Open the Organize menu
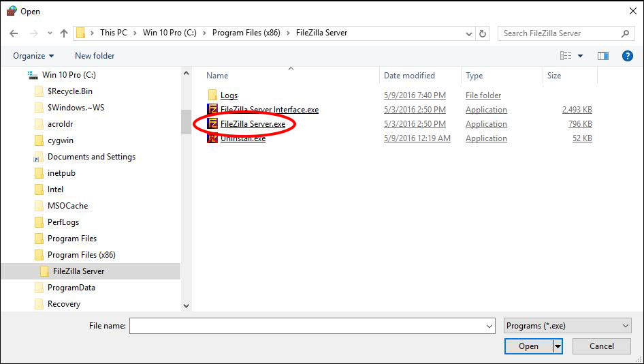 pos(33,55)
